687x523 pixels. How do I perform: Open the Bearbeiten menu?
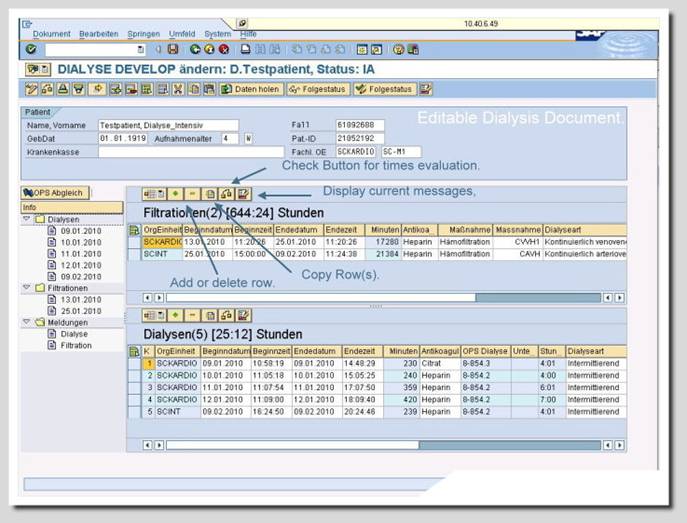click(x=98, y=33)
